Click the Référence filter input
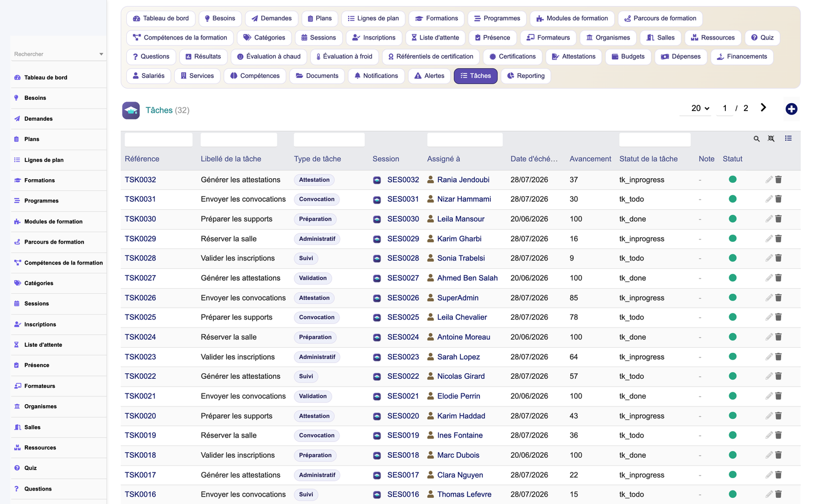Image resolution: width=815 pixels, height=504 pixels. pyautogui.click(x=158, y=139)
